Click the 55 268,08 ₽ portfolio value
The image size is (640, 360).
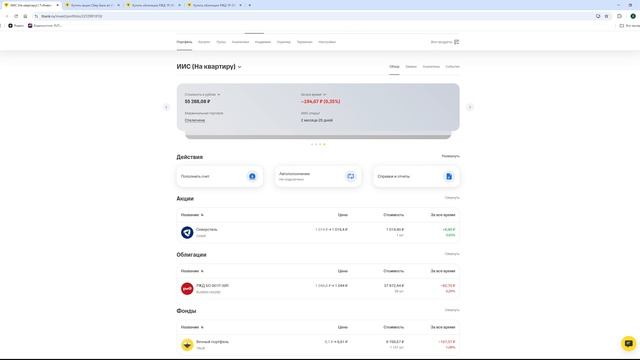pos(198,101)
